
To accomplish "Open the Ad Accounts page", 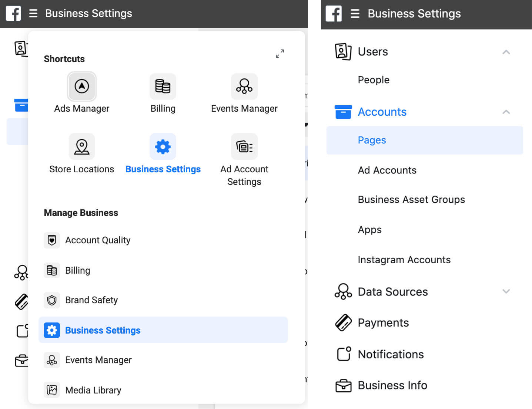I will pos(387,170).
